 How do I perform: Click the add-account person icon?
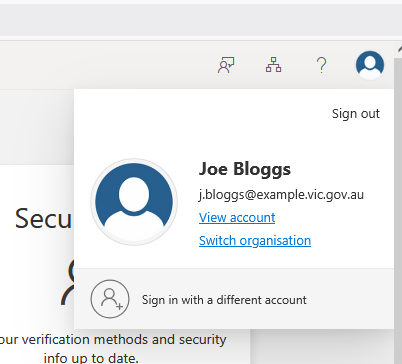[110, 299]
